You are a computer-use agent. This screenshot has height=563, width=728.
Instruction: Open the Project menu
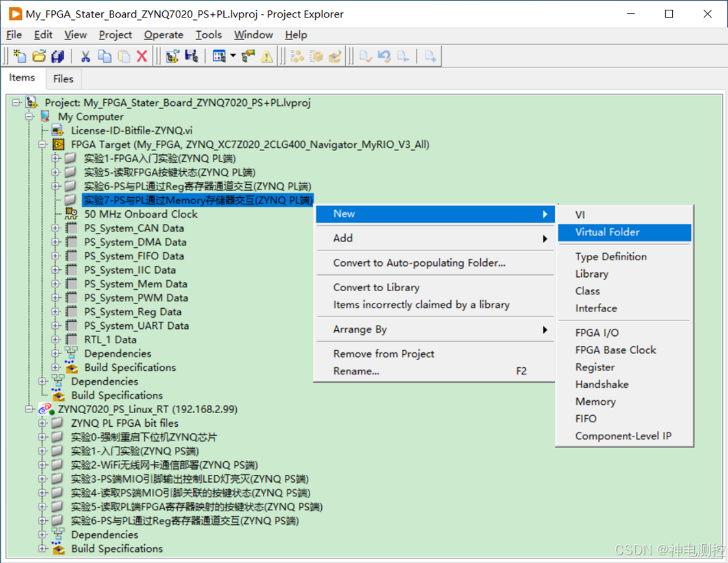click(115, 35)
